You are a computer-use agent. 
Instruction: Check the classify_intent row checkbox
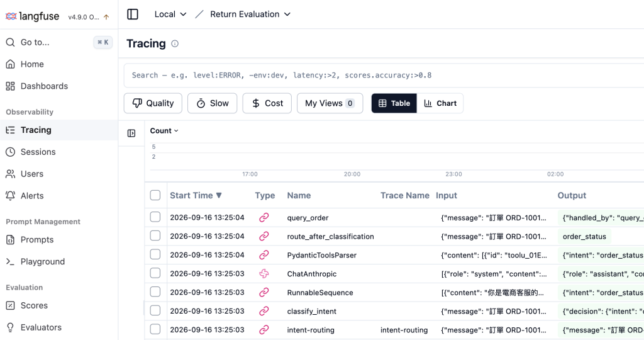pyautogui.click(x=155, y=311)
